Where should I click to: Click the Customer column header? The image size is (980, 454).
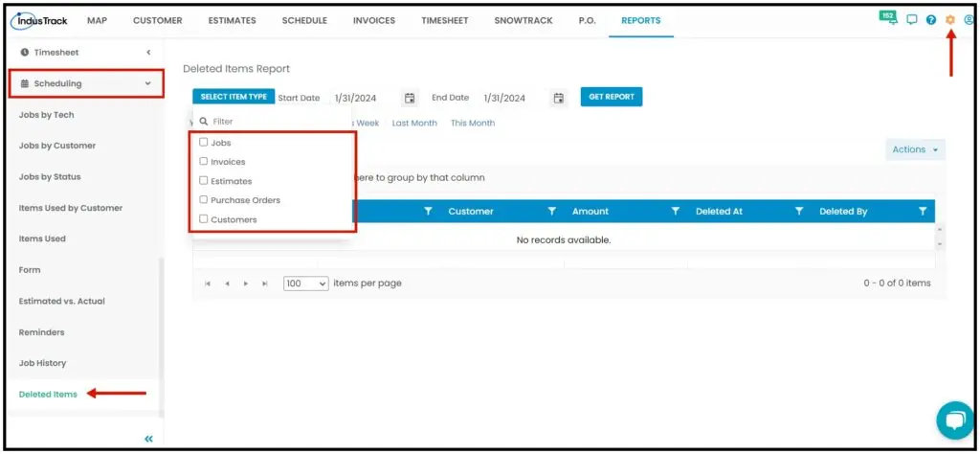pyautogui.click(x=471, y=212)
